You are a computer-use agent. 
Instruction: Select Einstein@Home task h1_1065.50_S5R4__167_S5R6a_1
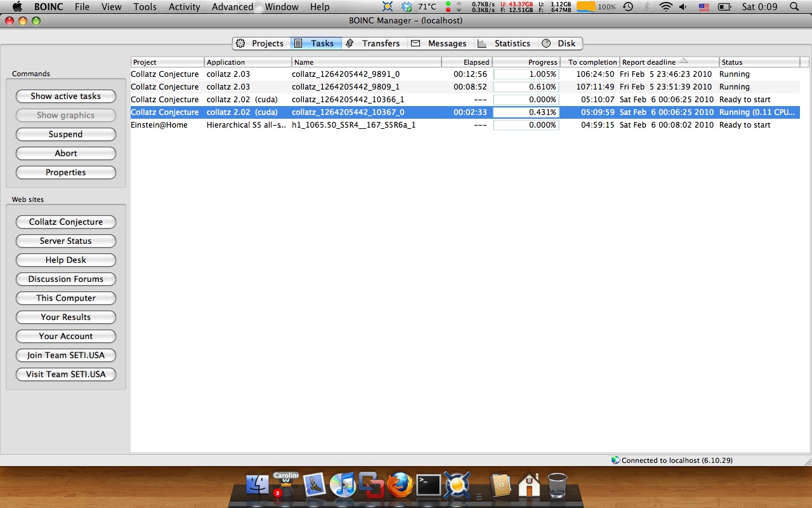coord(465,125)
